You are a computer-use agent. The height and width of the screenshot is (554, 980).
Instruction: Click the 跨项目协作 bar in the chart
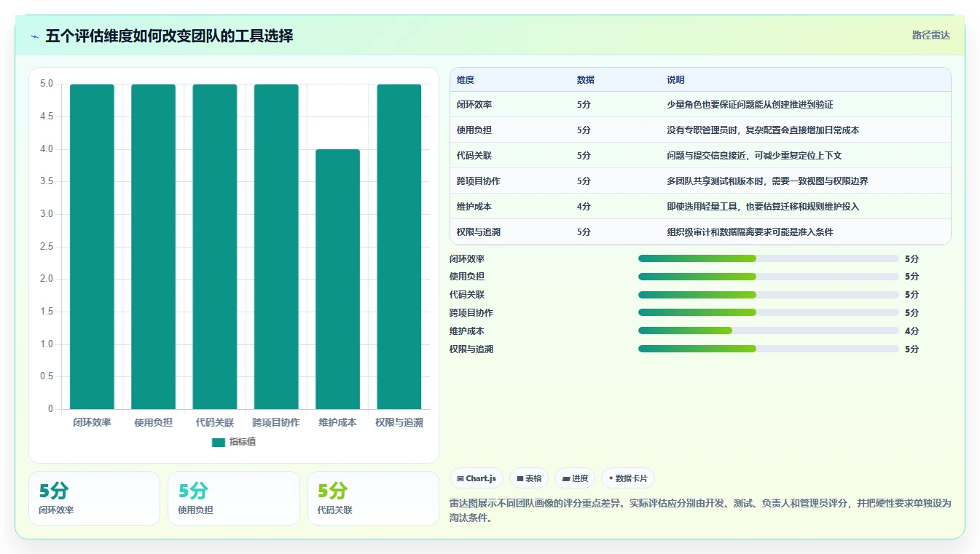(276, 247)
